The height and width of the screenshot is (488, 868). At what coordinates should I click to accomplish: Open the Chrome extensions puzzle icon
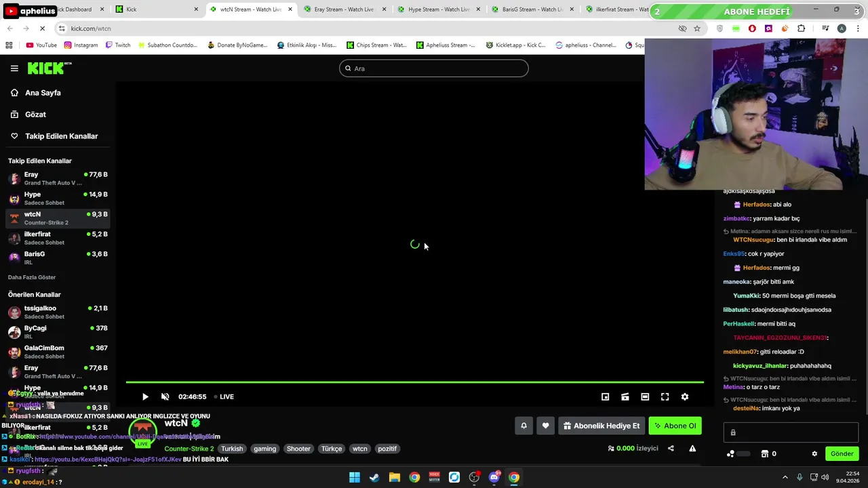click(x=801, y=28)
